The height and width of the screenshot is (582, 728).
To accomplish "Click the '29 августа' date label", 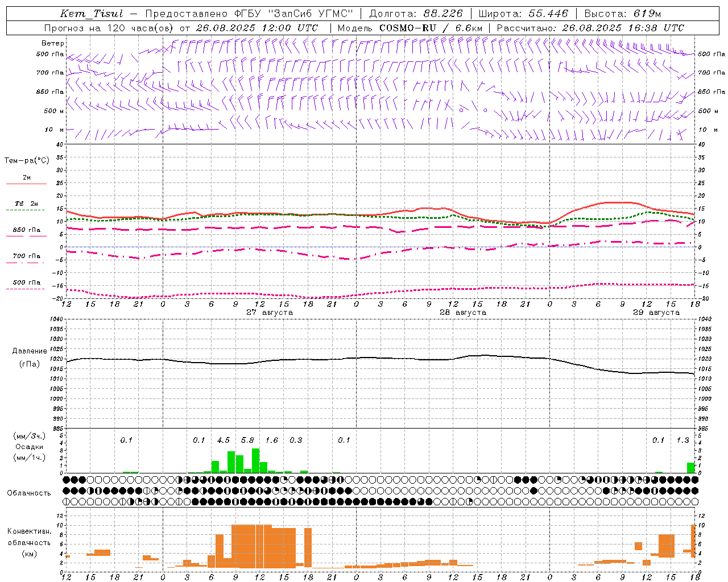I will coord(656,313).
